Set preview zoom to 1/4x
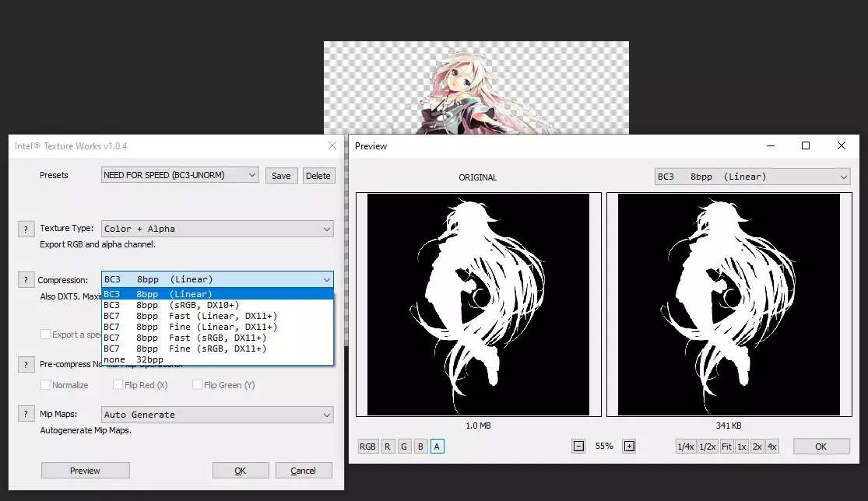868x501 pixels. coord(685,447)
